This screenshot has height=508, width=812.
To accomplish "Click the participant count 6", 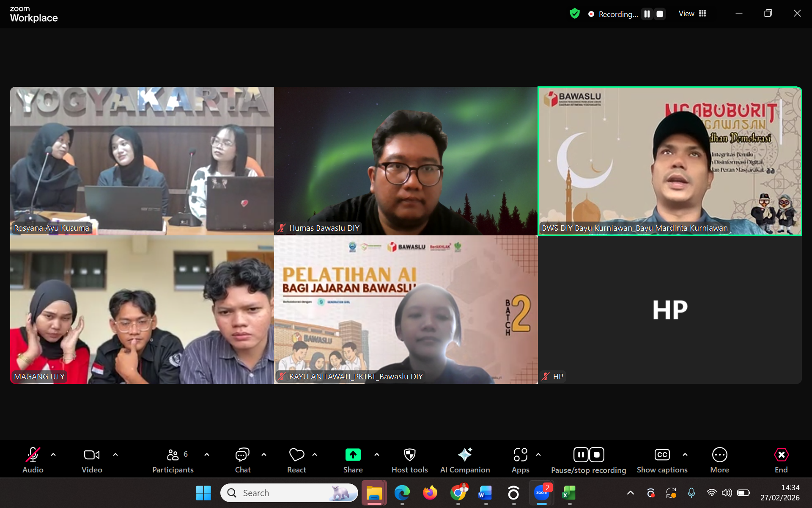I will click(x=186, y=454).
